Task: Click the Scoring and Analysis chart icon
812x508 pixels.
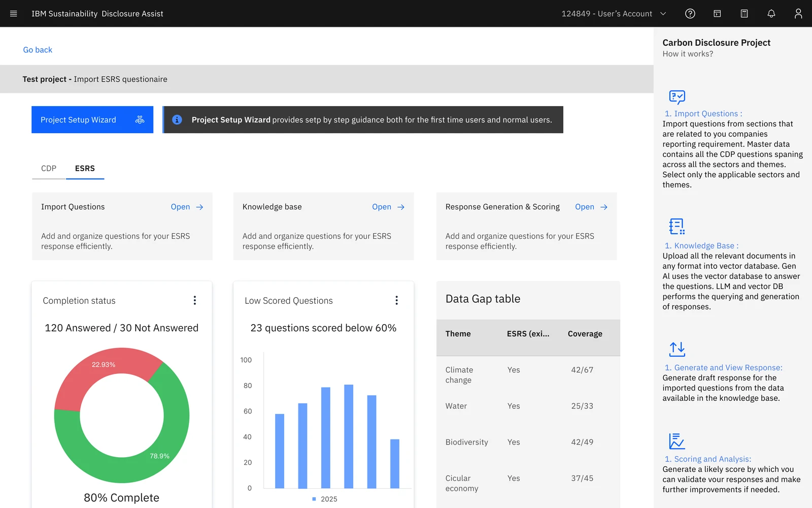Action: point(677,441)
